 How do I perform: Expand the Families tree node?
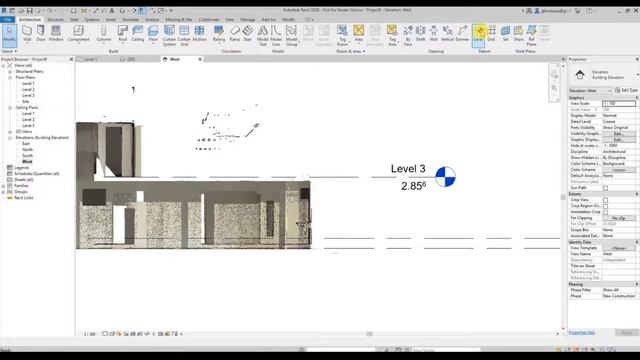4,186
